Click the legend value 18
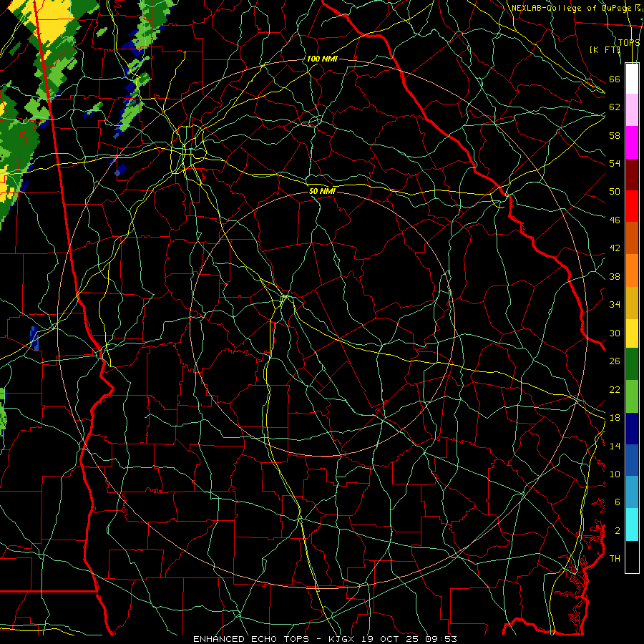644x644 pixels. click(x=615, y=418)
